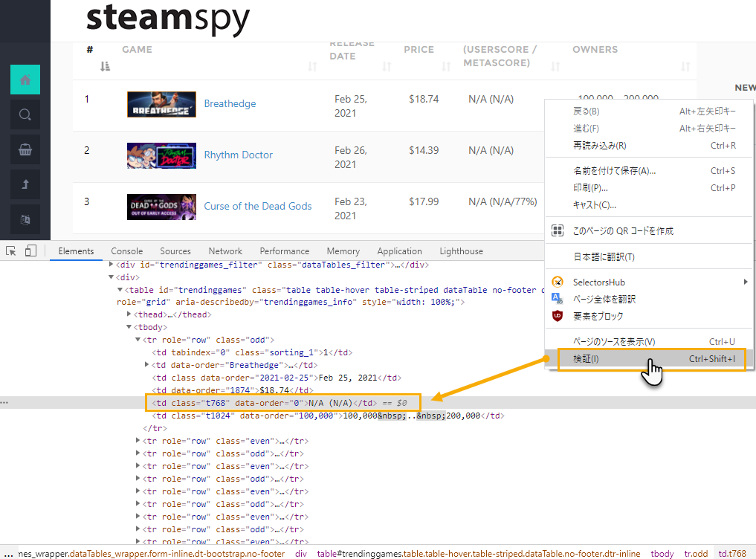
Task: Choose Save as (名前を付けて保存)
Action: pos(648,171)
